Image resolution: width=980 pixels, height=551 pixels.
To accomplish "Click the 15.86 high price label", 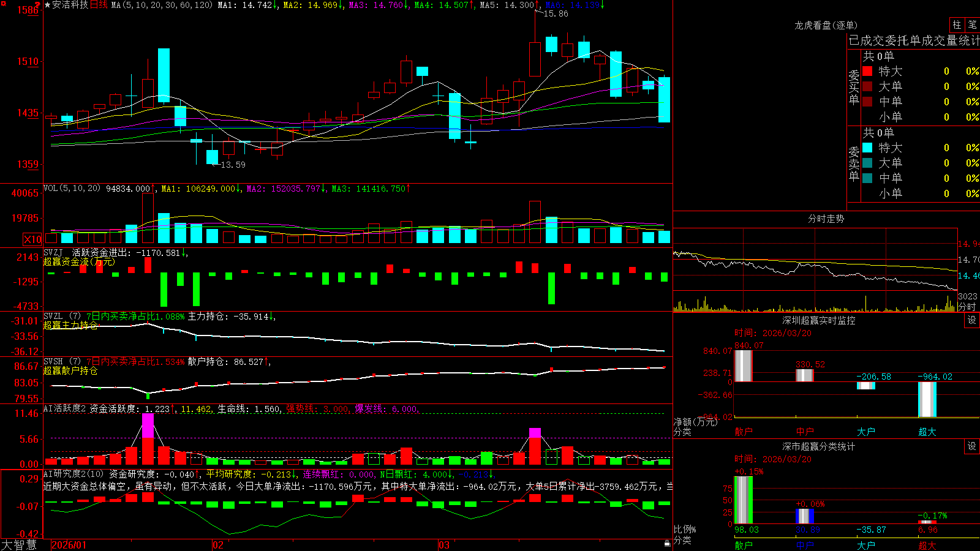I will coord(556,13).
